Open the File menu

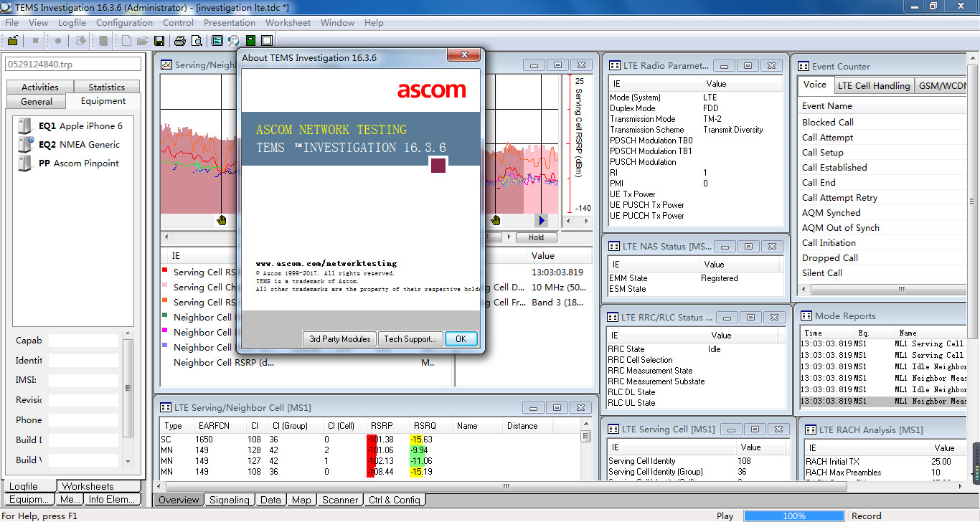[x=11, y=22]
